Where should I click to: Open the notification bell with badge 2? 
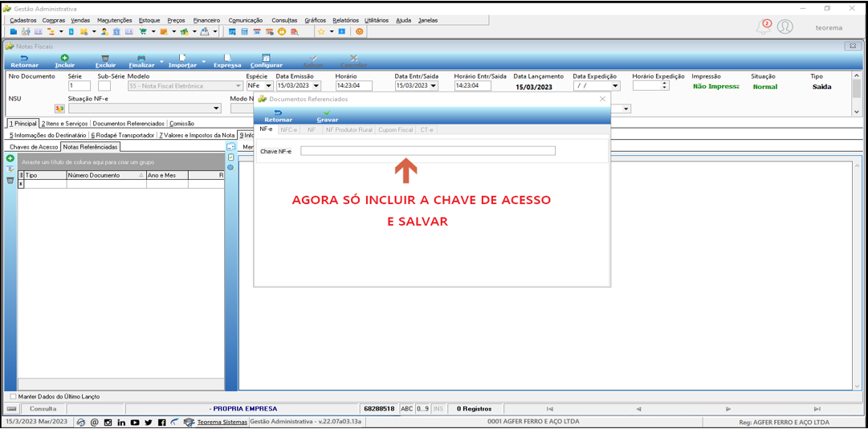point(764,27)
